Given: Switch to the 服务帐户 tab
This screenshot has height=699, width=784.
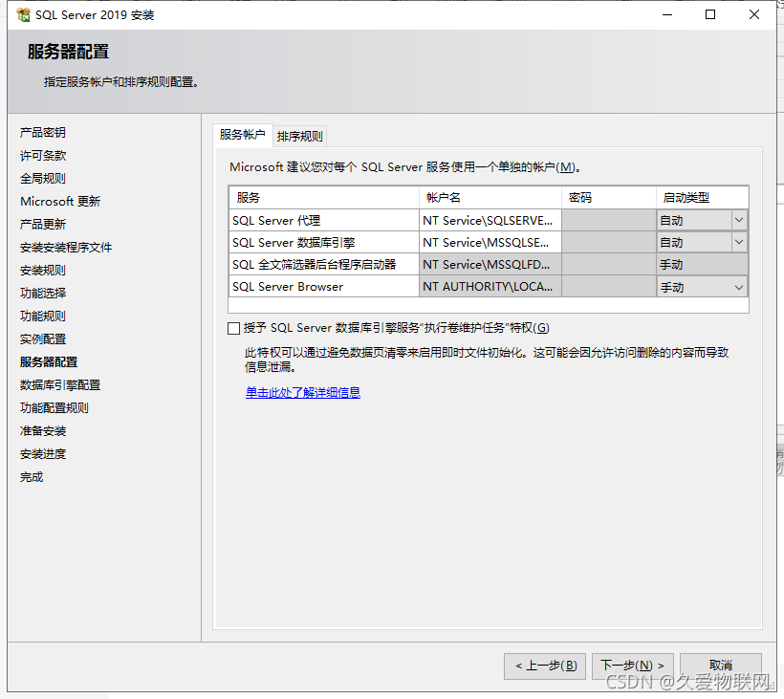Looking at the screenshot, I should coord(242,135).
